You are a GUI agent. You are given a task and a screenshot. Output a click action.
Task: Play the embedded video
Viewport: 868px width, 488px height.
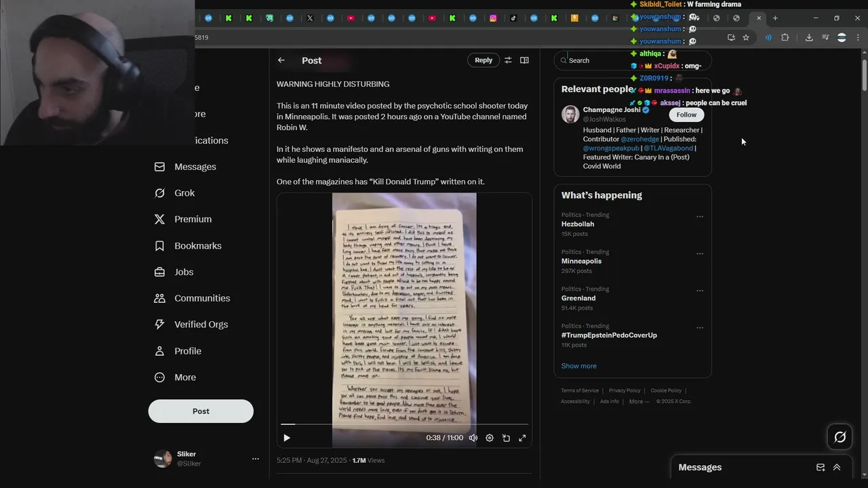click(287, 438)
